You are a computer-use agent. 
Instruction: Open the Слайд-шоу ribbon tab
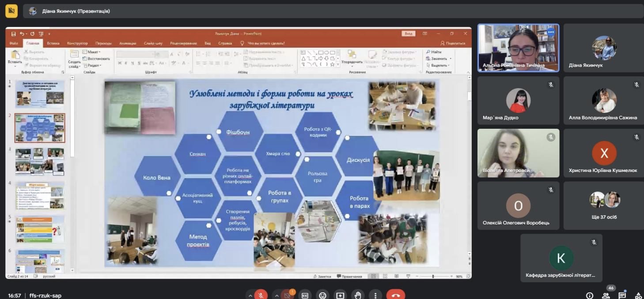[x=153, y=43]
